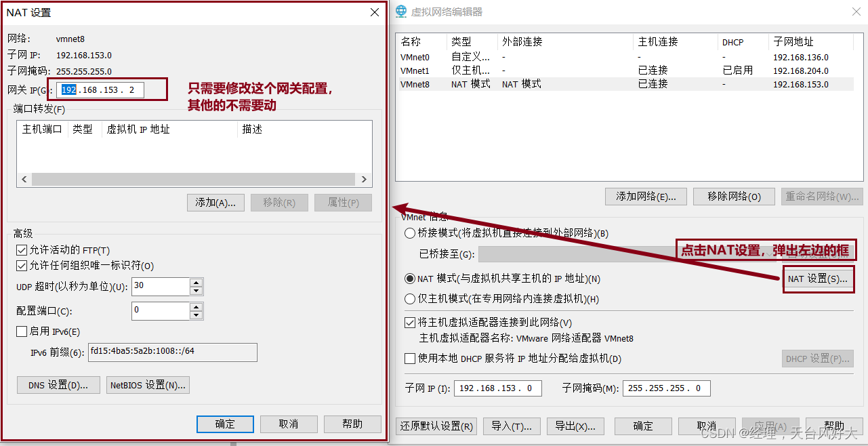Click 导入(T)... button
The width and height of the screenshot is (868, 446).
pyautogui.click(x=512, y=426)
